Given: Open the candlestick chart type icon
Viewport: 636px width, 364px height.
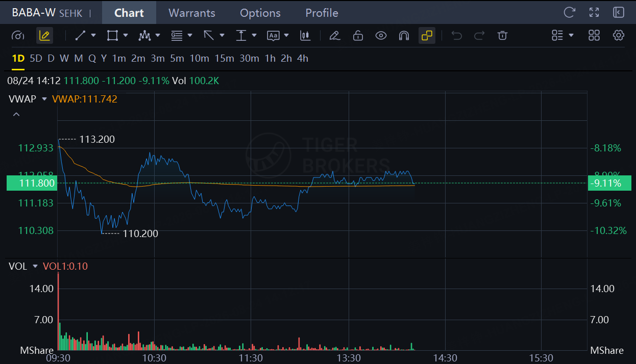Looking at the screenshot, I should pos(305,36).
